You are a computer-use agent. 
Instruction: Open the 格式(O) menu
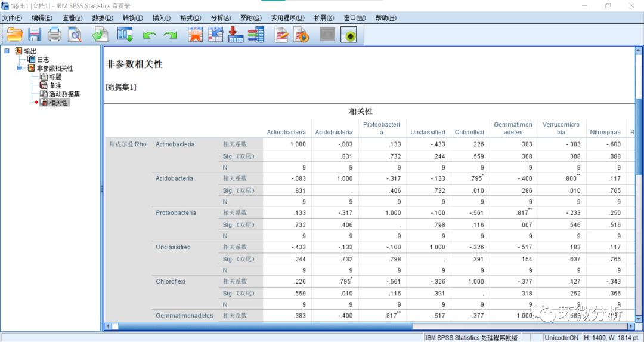tap(191, 18)
